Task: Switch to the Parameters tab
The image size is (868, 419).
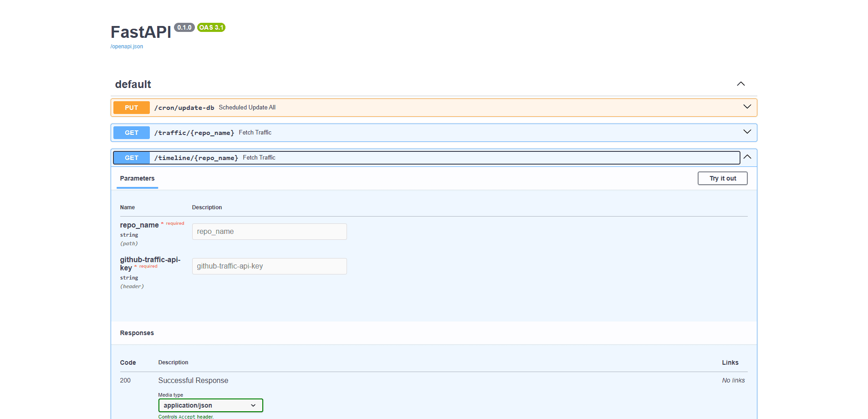Action: click(x=137, y=178)
